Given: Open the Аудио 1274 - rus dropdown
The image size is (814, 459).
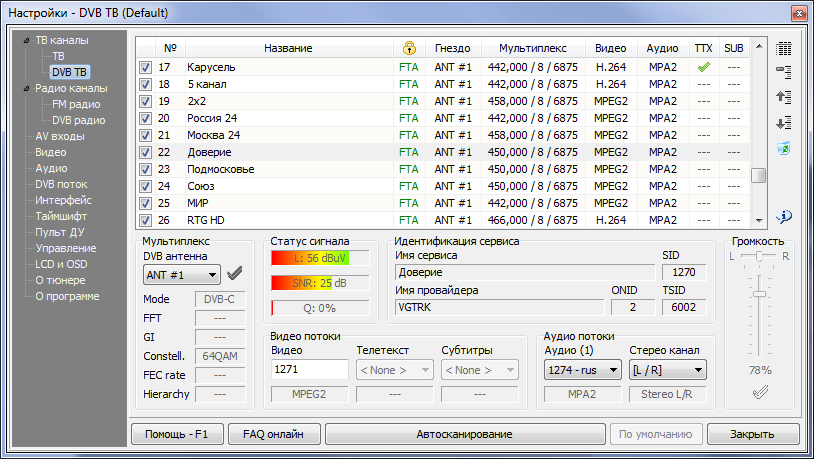Looking at the screenshot, I should pyautogui.click(x=582, y=370).
